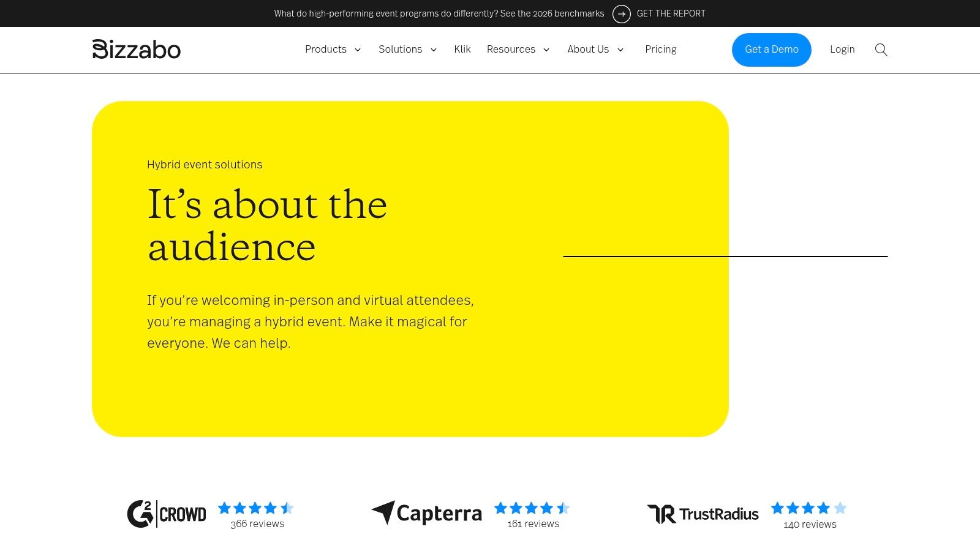Click the Capterra logo
The height and width of the screenshot is (551, 980).
click(427, 513)
